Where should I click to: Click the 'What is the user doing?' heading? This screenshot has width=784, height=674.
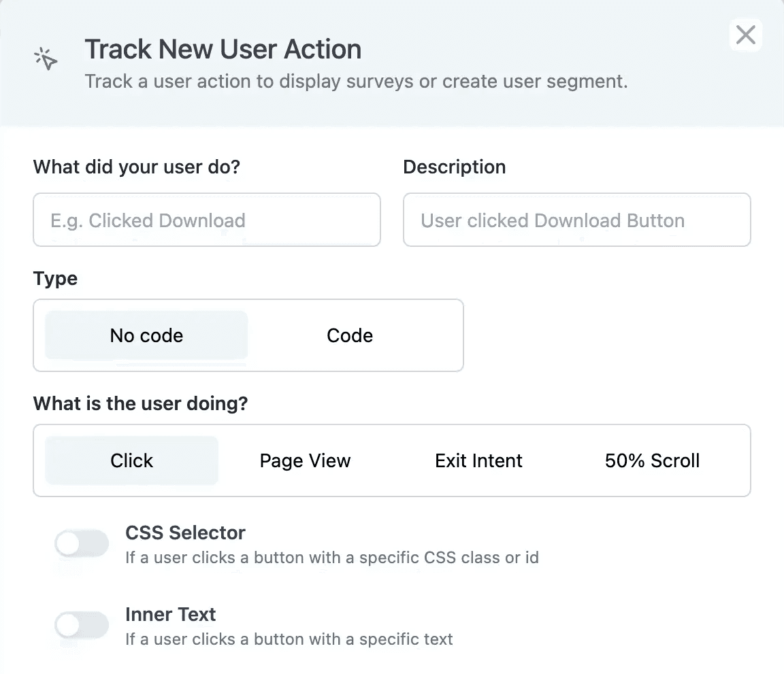click(140, 403)
